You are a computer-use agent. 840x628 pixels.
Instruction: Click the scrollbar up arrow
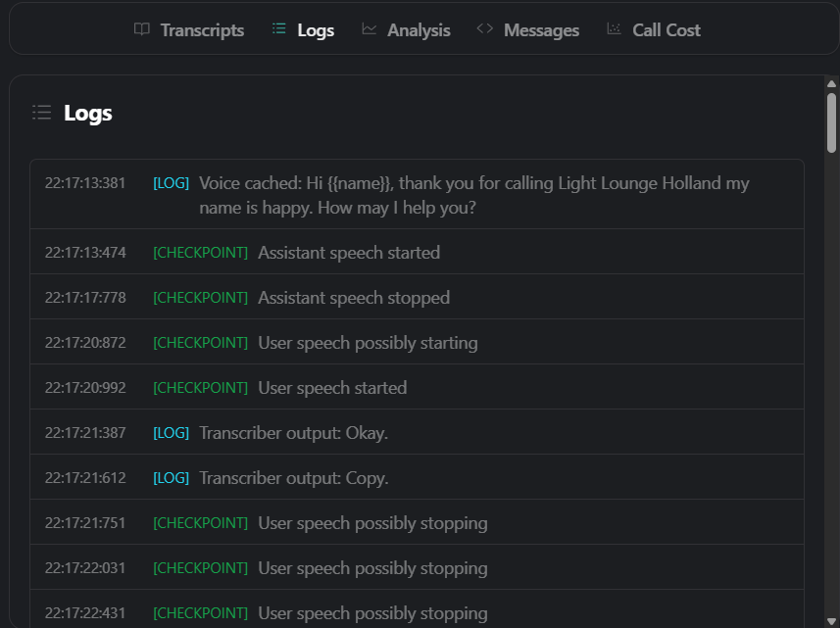tap(831, 84)
